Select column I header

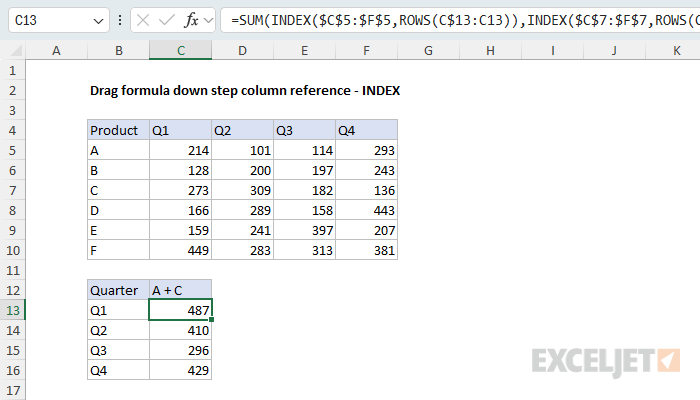(553, 50)
